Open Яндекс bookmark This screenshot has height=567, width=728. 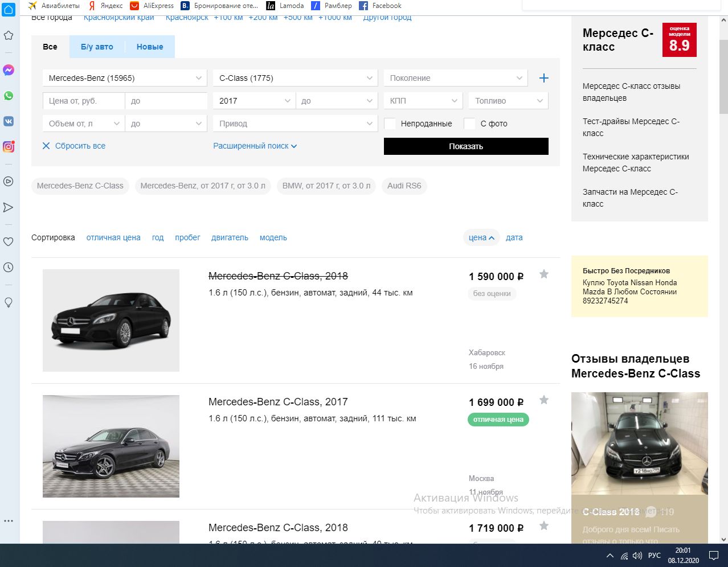pos(105,6)
